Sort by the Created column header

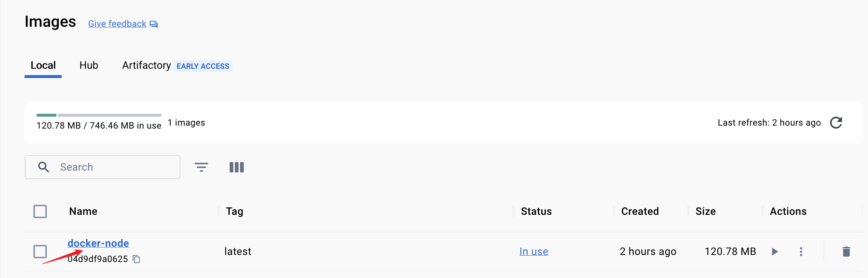pyautogui.click(x=640, y=211)
